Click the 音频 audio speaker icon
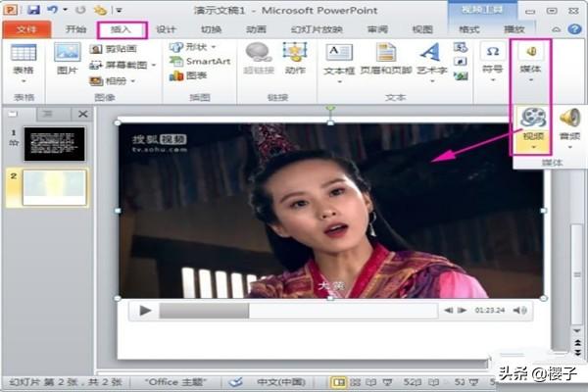The width and height of the screenshot is (588, 392). (570, 118)
